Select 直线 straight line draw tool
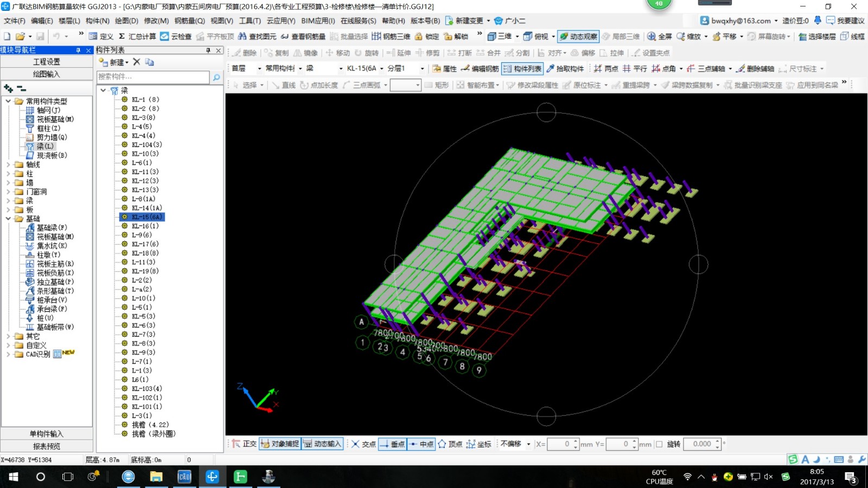 tap(283, 85)
